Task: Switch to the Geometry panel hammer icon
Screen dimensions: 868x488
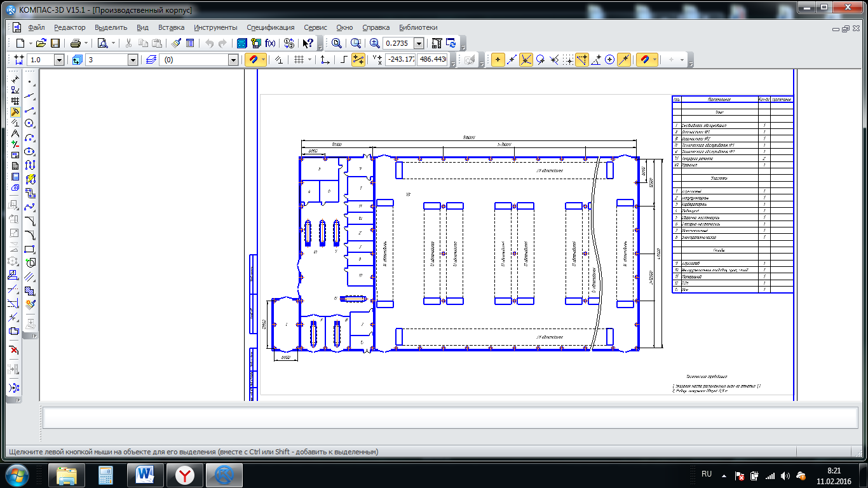Action: 15,112
